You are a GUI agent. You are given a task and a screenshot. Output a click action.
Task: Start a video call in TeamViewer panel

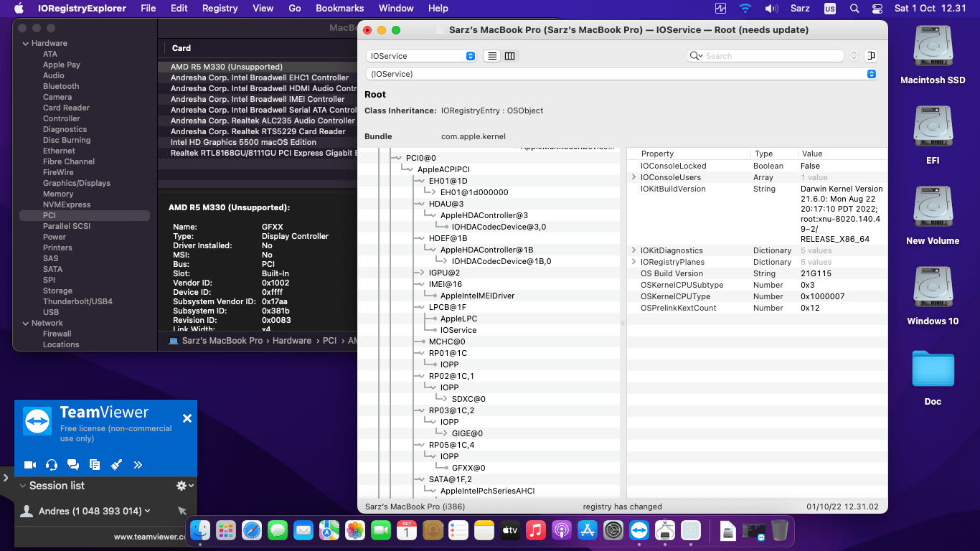pyautogui.click(x=30, y=464)
